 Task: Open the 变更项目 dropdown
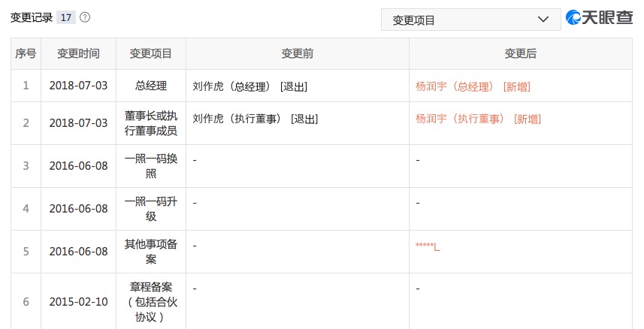click(x=470, y=20)
